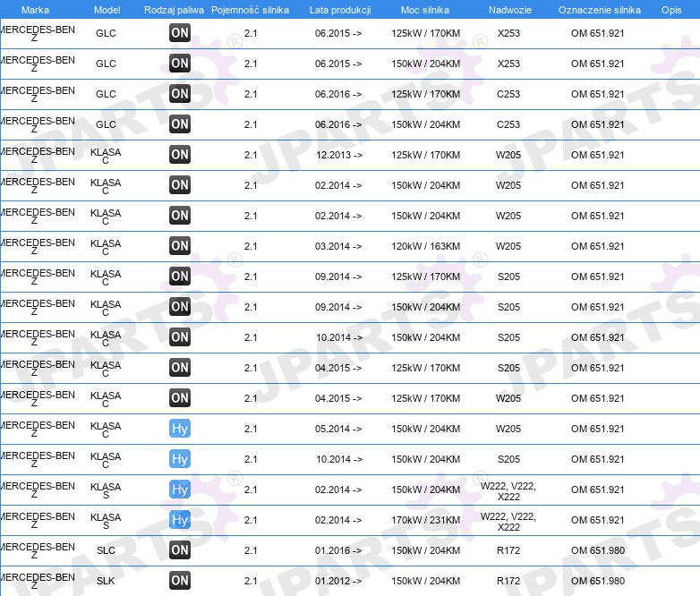Click Hy hybrid icon in 10.2014 S205 row
The width and height of the screenshot is (700, 596).
tap(180, 459)
